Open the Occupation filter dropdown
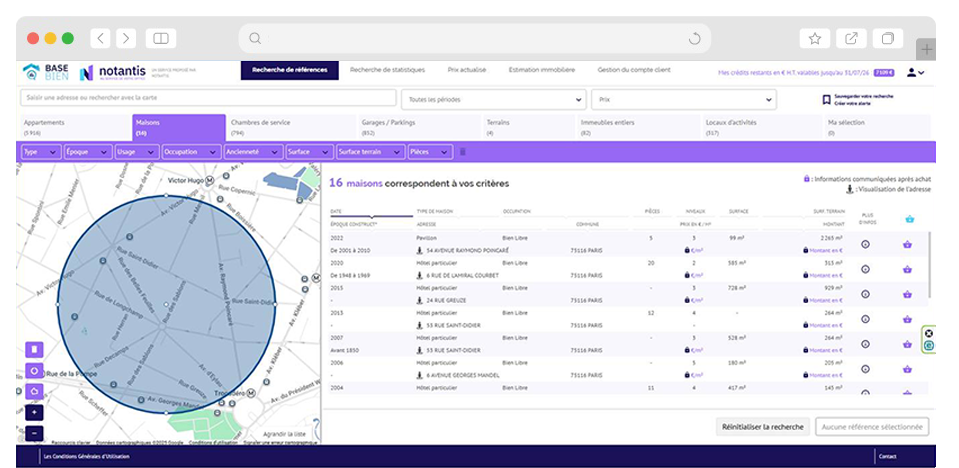This screenshot has width=959, height=468. (190, 152)
